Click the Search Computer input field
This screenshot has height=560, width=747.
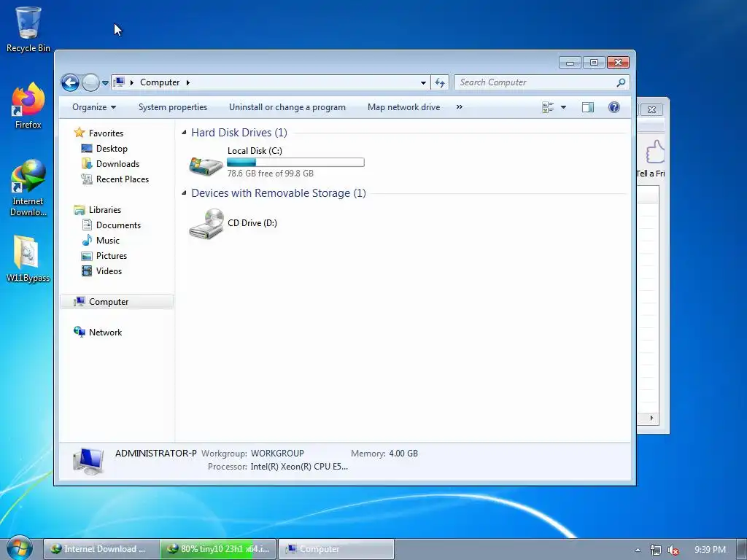[x=535, y=82]
